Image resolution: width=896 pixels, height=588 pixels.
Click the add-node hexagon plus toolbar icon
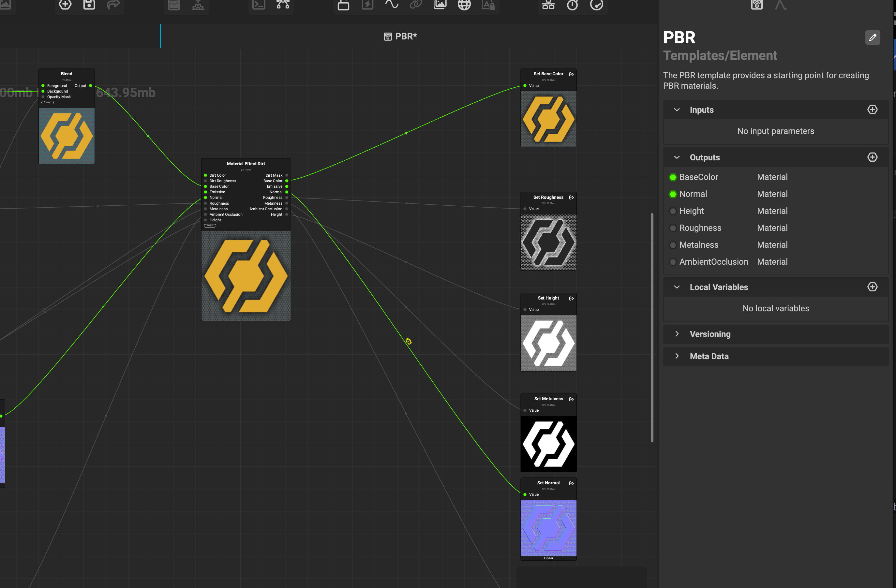coord(65,5)
